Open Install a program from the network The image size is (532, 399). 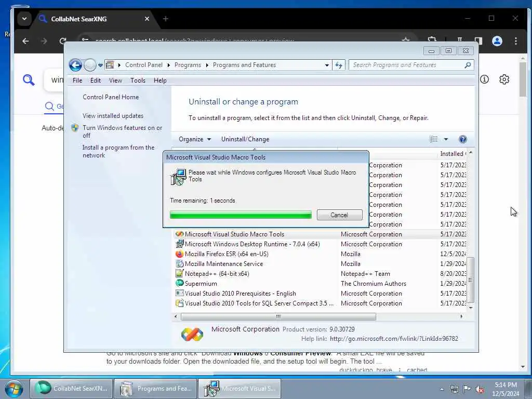pyautogui.click(x=118, y=151)
